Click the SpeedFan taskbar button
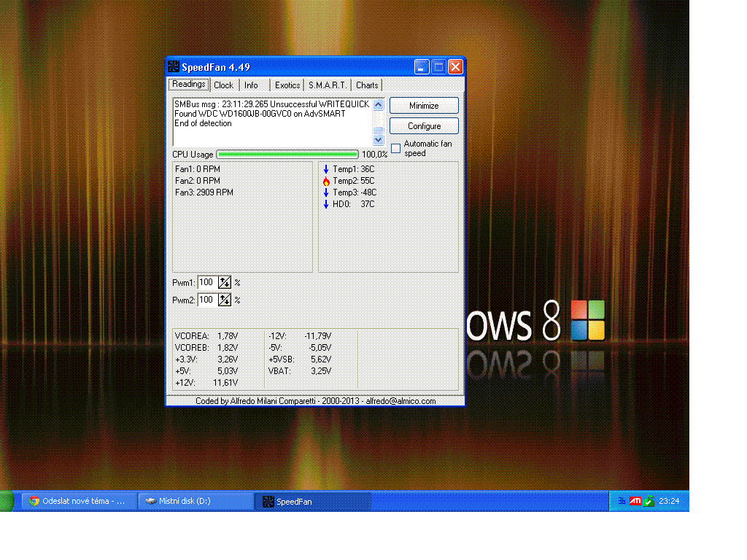 [313, 502]
